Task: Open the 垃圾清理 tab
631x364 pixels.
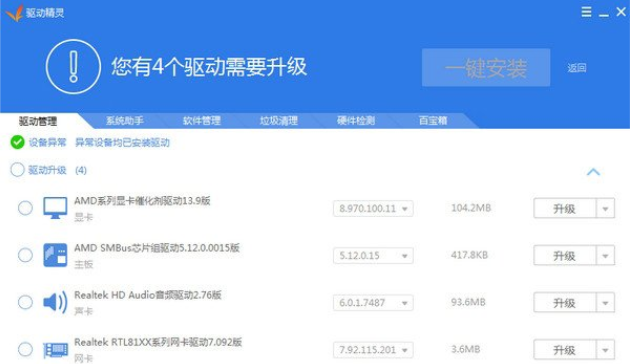Action: [x=279, y=121]
